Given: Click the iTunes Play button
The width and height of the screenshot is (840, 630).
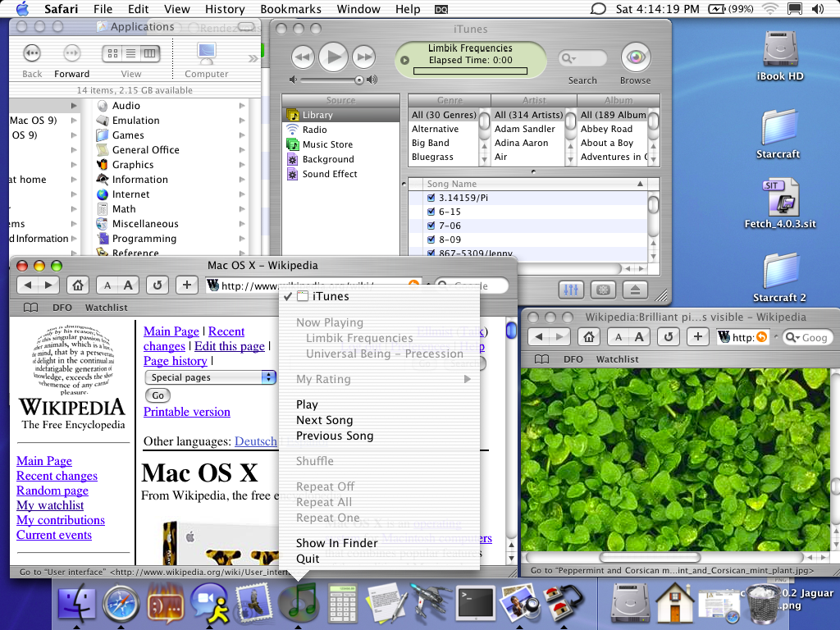Looking at the screenshot, I should tap(333, 57).
